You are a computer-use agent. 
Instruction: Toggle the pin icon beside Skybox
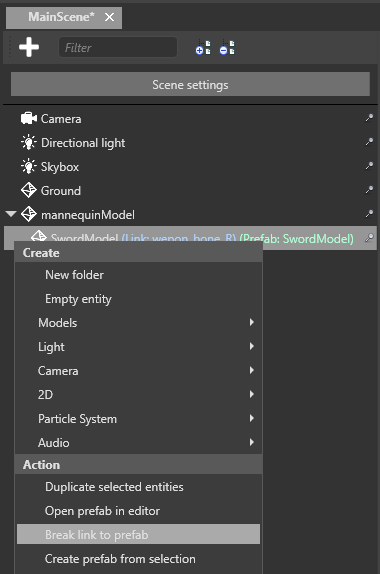[x=369, y=166]
